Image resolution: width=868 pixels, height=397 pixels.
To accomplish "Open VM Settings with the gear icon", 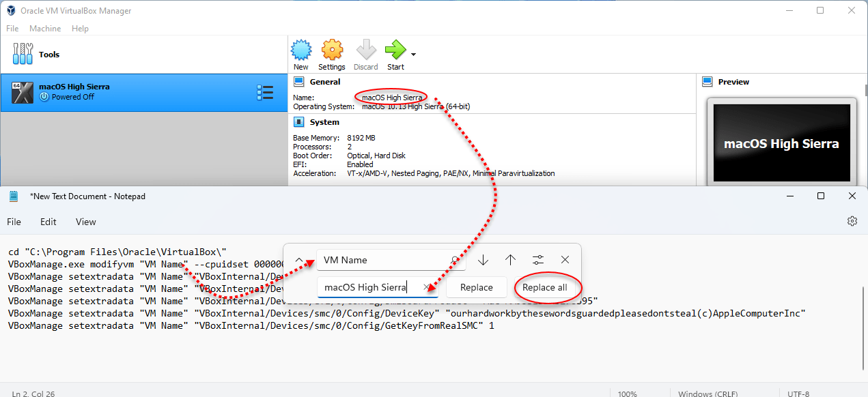I will pos(332,55).
